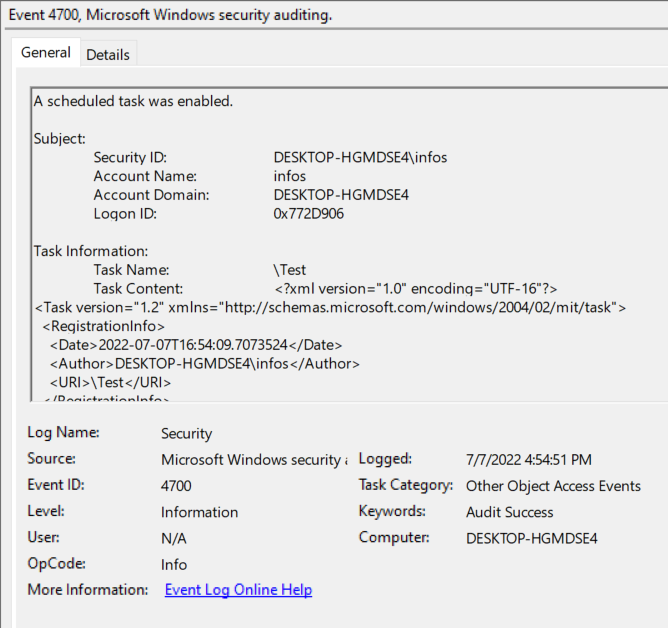
Task: Click the Computer value DESKTOP-HGMDSE4
Action: coord(532,539)
